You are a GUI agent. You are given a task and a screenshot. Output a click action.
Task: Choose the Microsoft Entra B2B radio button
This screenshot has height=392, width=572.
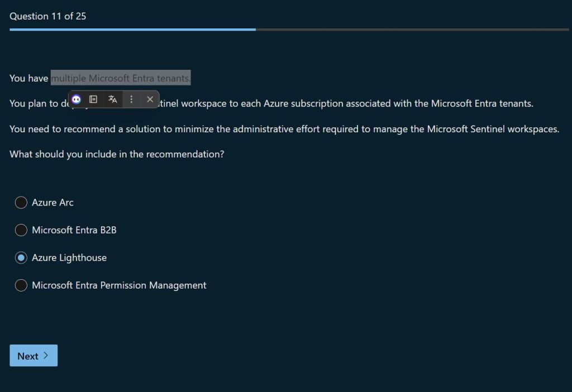pyautogui.click(x=21, y=230)
